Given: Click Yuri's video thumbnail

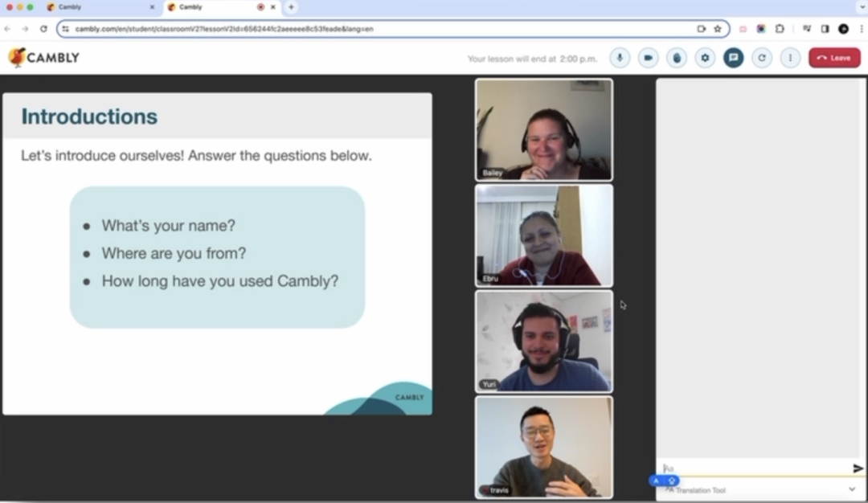Looking at the screenshot, I should coord(543,341).
